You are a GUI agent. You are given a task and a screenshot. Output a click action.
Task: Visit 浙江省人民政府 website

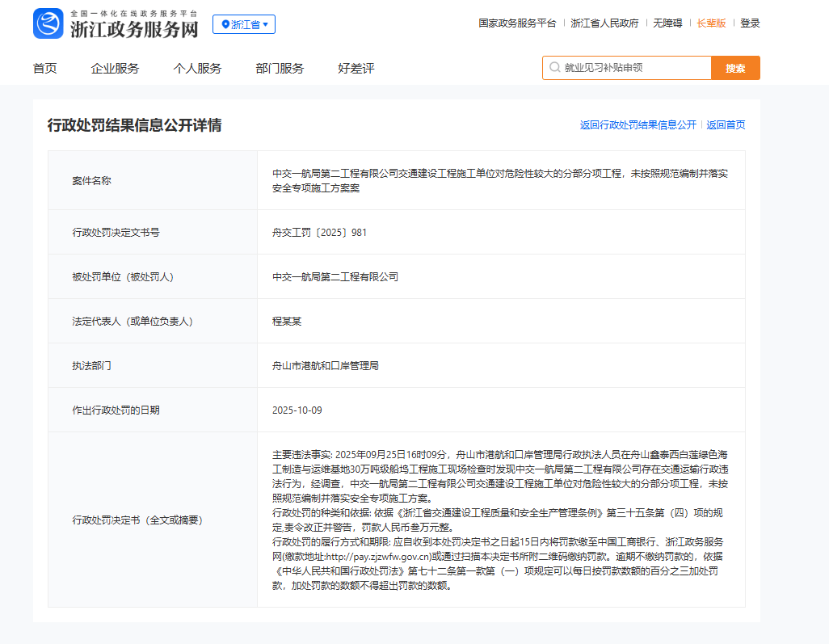tap(607, 23)
